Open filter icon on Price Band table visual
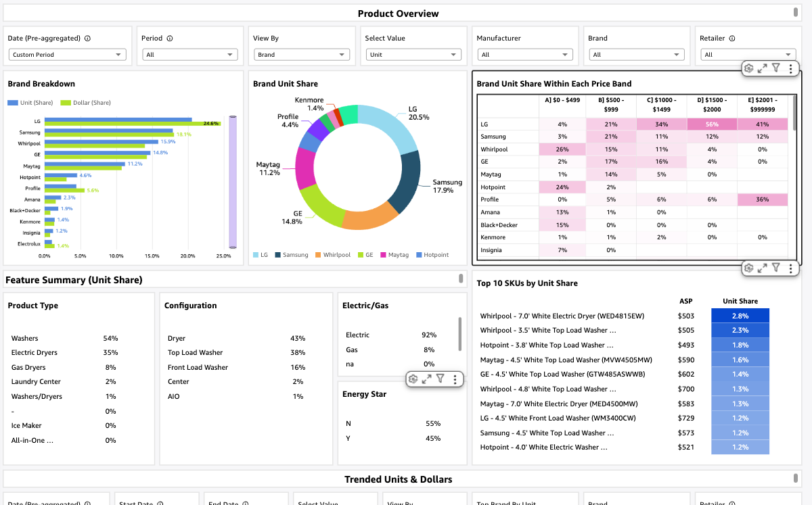Screen dimensions: 812x505 point(776,68)
